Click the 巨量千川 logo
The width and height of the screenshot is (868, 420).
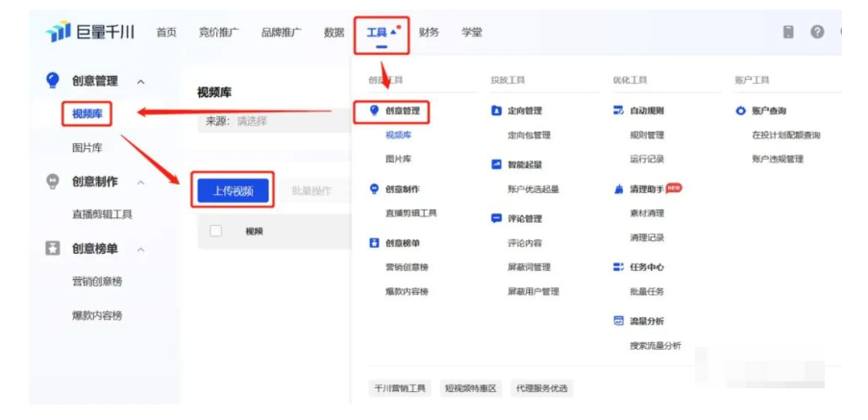[89, 32]
